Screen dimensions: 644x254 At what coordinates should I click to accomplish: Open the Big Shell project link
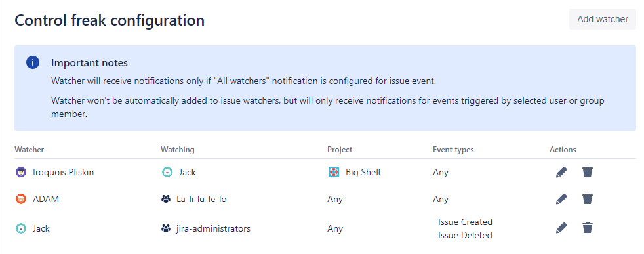tap(363, 172)
